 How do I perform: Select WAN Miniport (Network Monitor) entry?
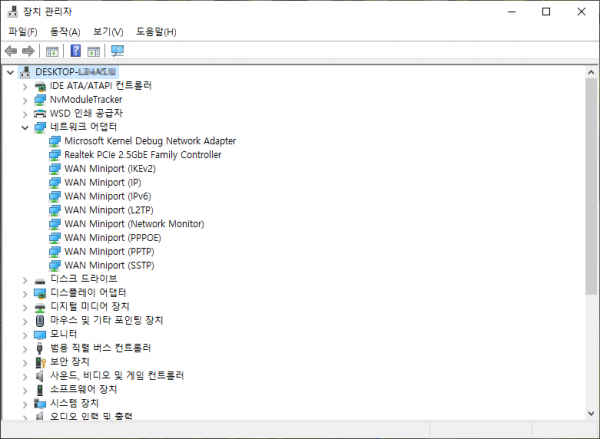pyautogui.click(x=133, y=224)
